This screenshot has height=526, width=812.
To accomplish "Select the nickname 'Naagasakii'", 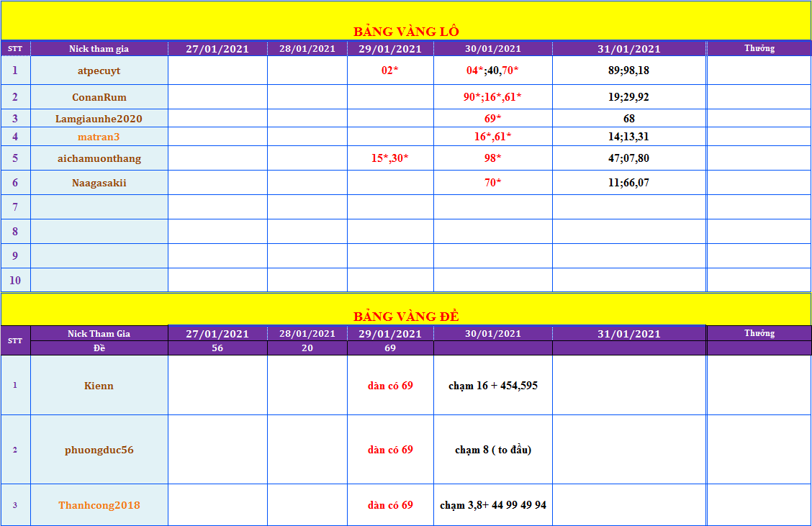I will tap(99, 183).
